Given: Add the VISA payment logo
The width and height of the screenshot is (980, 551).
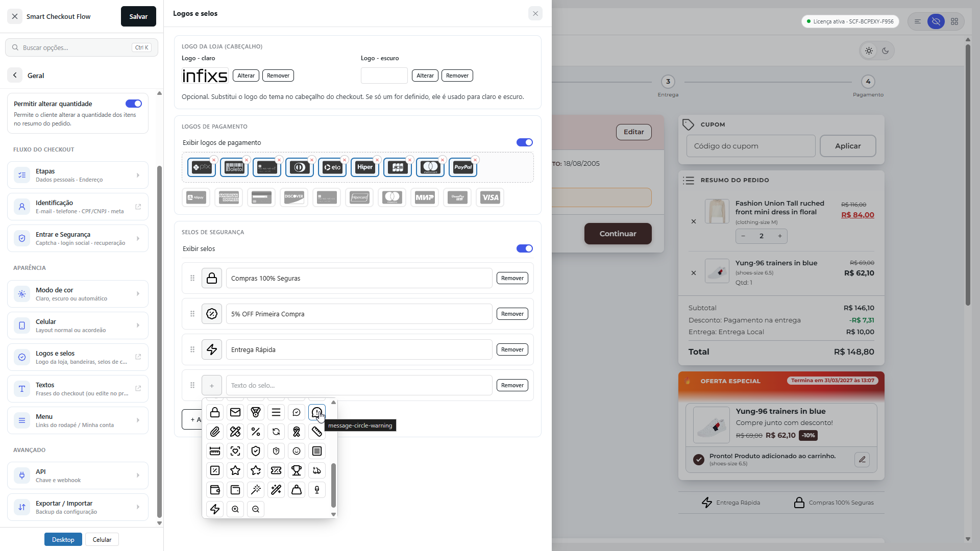Looking at the screenshot, I should pos(490,197).
